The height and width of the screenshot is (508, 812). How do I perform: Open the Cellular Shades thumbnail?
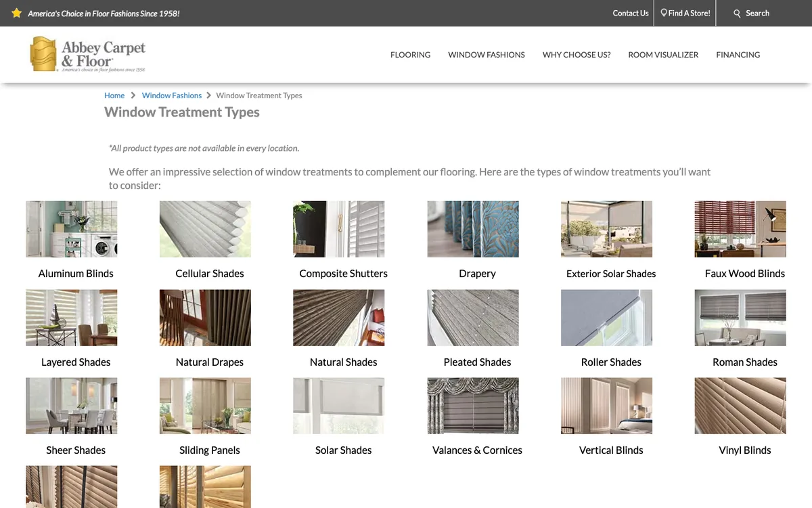coord(205,229)
